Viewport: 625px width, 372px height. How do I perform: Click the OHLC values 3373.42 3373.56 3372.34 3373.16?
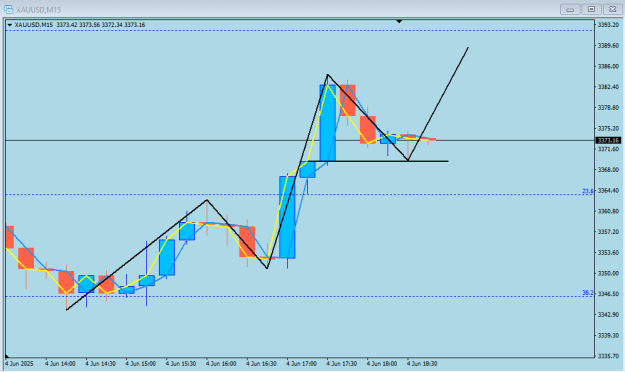(100, 25)
